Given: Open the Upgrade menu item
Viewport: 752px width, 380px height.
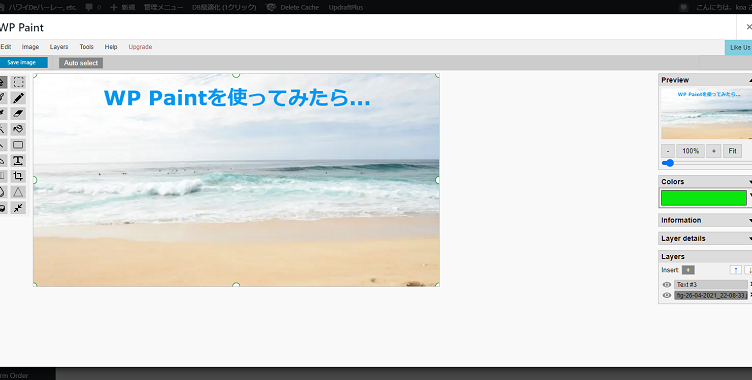Looking at the screenshot, I should 140,47.
